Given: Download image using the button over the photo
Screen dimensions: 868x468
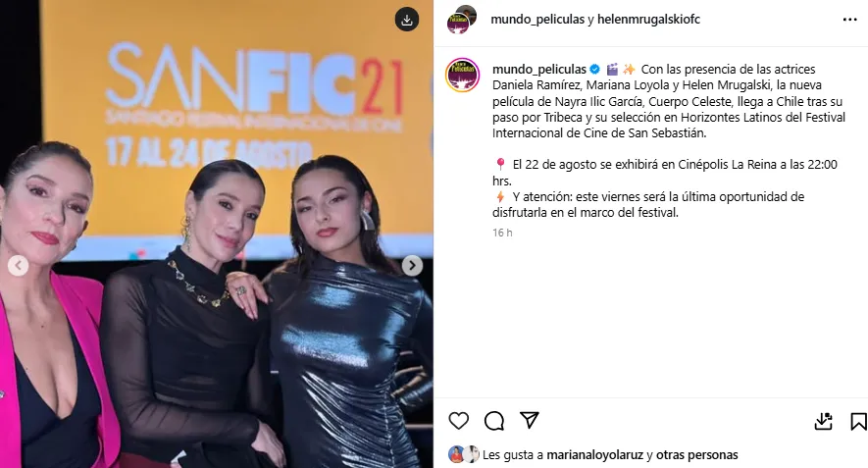Looking at the screenshot, I should click(407, 20).
